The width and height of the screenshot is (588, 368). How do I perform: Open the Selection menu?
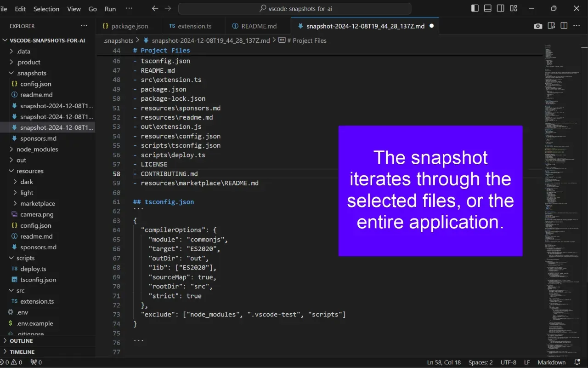[46, 9]
